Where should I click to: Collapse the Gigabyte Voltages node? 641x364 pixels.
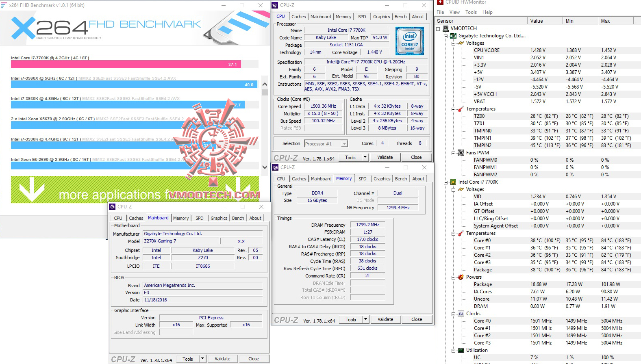[454, 43]
